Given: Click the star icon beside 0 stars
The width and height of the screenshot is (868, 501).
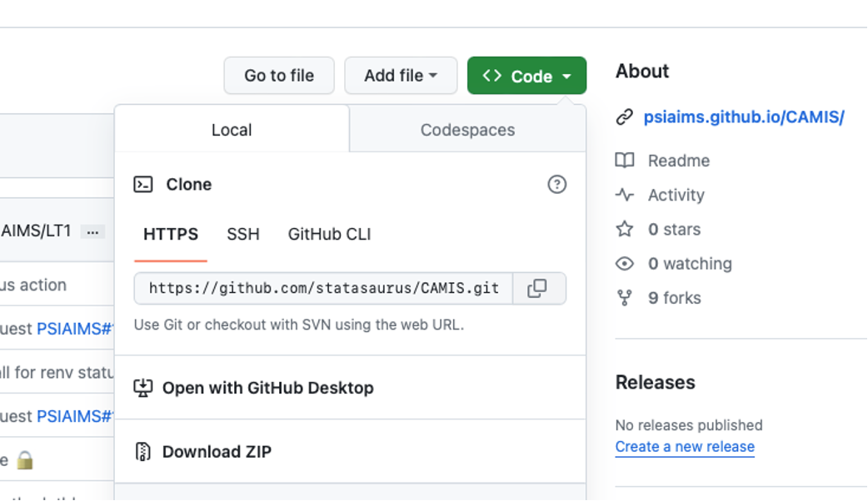Looking at the screenshot, I should point(624,229).
